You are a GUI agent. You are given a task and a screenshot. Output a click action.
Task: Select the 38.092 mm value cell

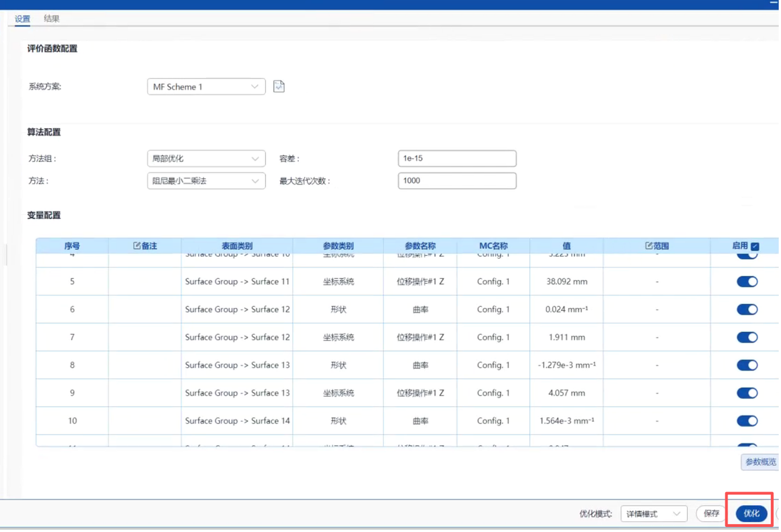click(566, 282)
